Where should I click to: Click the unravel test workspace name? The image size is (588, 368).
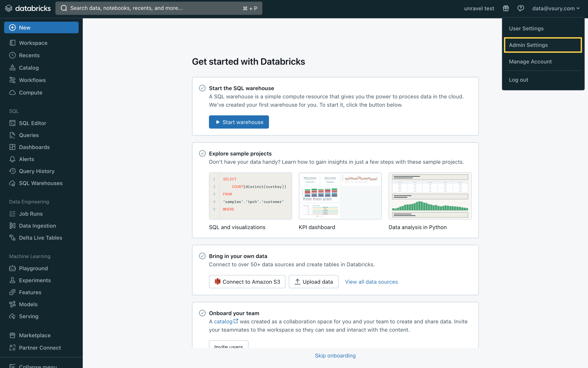479,8
